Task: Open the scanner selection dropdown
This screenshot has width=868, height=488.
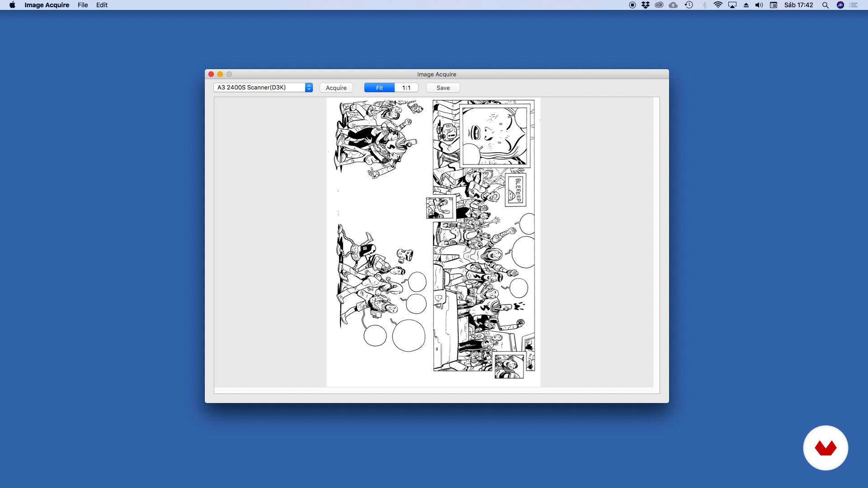Action: pos(263,88)
